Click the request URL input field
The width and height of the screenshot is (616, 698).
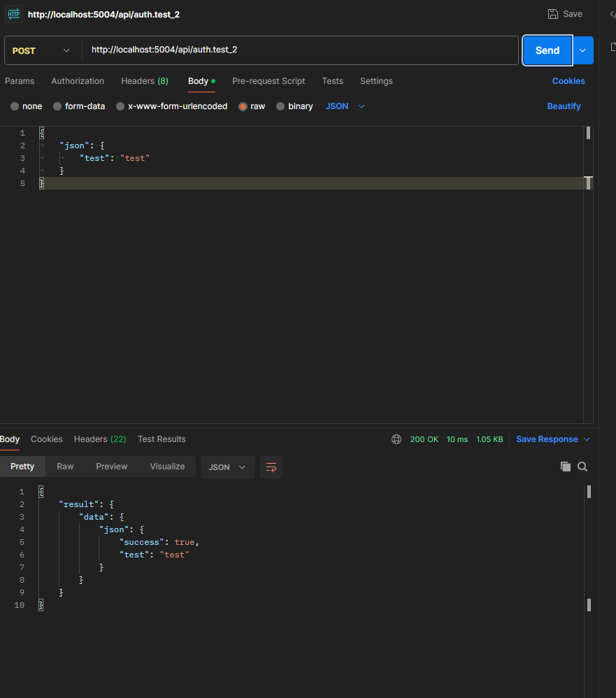tap(301, 50)
